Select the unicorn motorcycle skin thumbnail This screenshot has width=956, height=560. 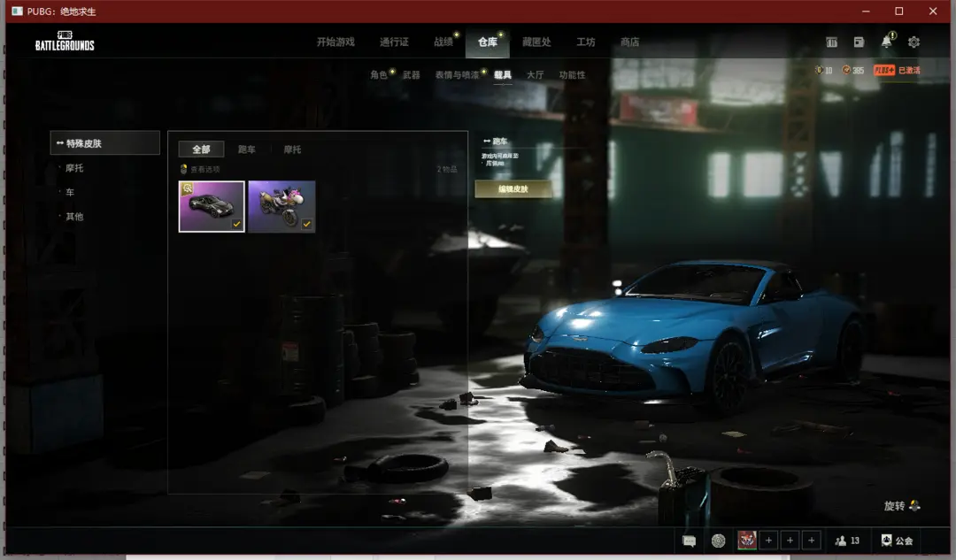pyautogui.click(x=281, y=207)
